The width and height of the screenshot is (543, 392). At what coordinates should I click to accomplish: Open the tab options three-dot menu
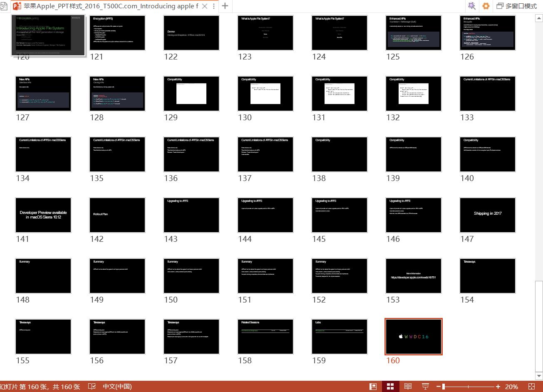pyautogui.click(x=213, y=6)
